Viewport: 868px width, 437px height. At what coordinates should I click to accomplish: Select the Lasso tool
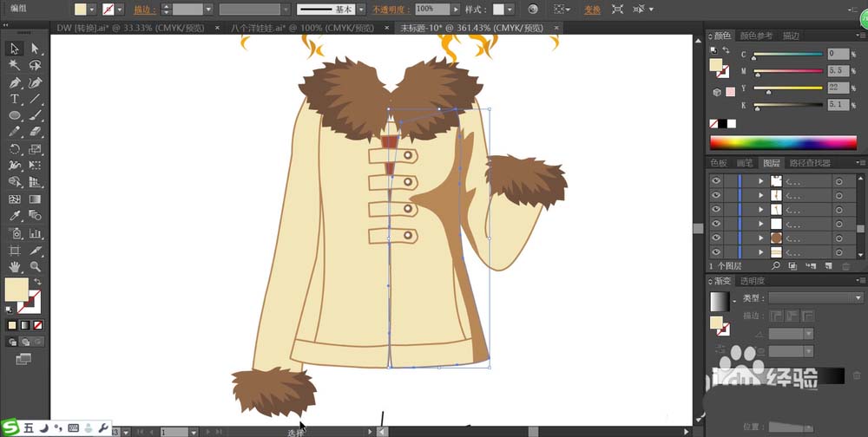tap(35, 66)
